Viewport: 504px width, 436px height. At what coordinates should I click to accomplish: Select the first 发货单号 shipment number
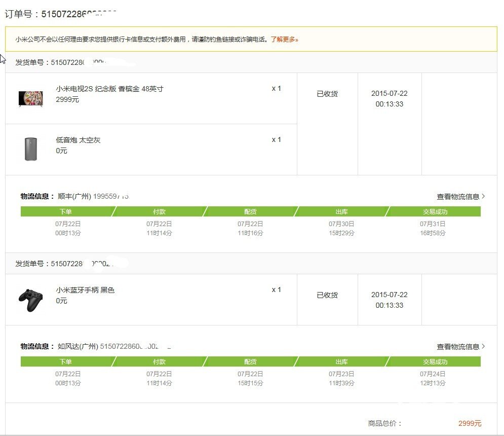tap(79, 62)
